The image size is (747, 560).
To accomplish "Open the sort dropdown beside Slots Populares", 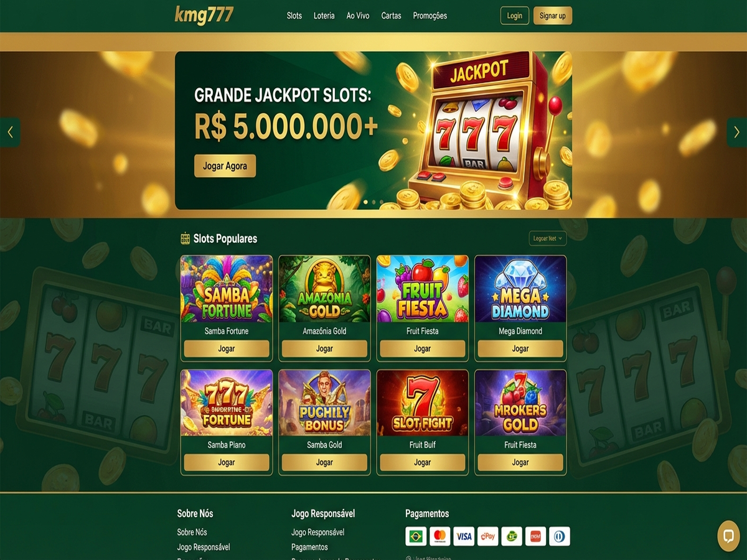I will coord(548,238).
